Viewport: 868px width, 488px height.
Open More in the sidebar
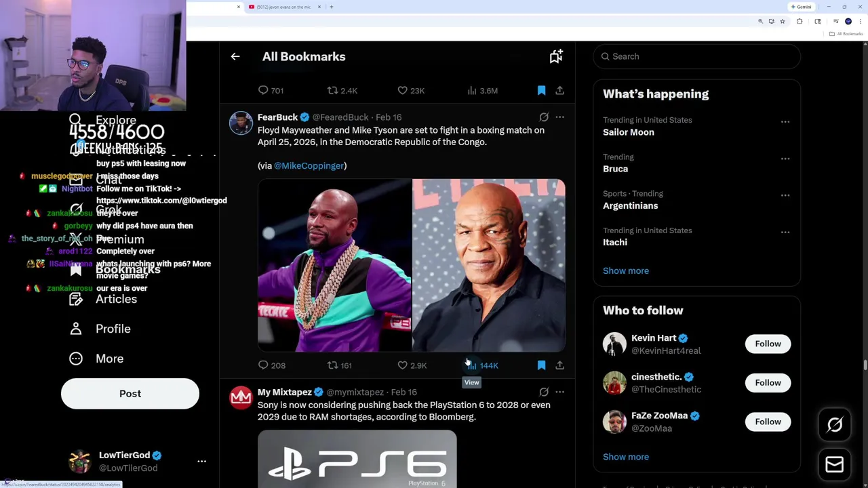96,359
